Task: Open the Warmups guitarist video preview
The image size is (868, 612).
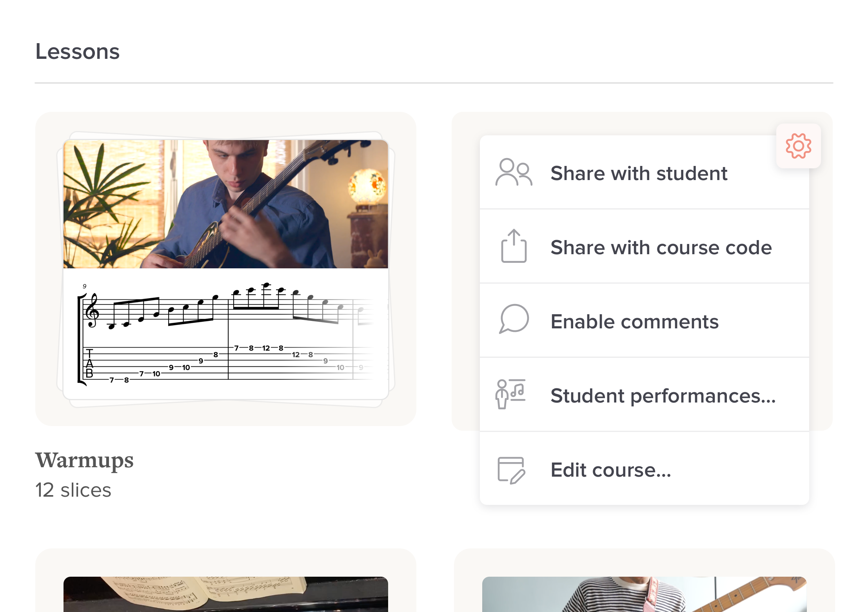Action: (225, 204)
